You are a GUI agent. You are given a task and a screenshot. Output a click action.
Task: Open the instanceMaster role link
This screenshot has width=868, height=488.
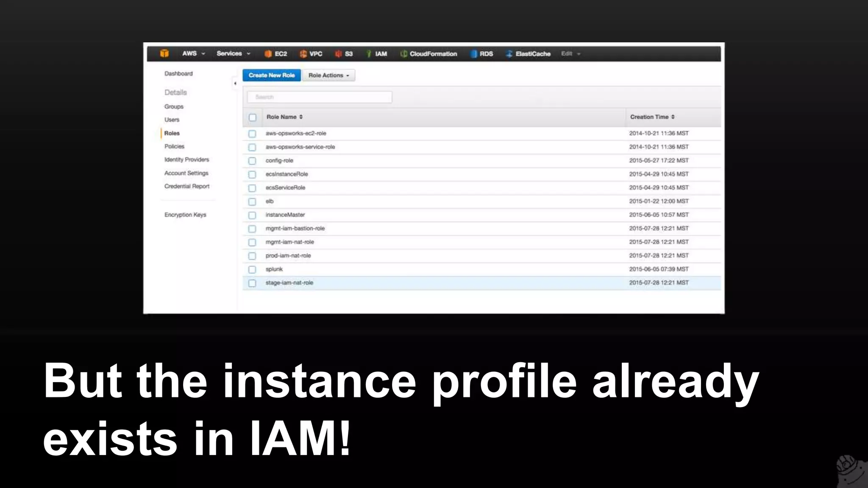click(x=285, y=214)
